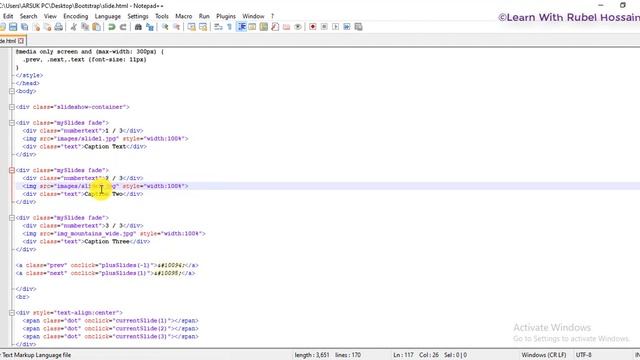Stop macro recording icon

point(324,27)
